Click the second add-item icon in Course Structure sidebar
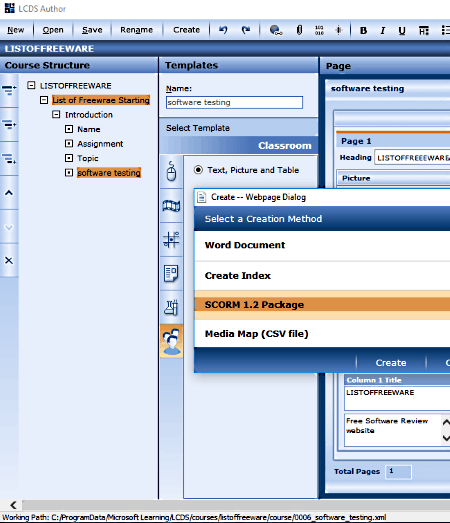This screenshot has width=450, height=523. (9, 124)
